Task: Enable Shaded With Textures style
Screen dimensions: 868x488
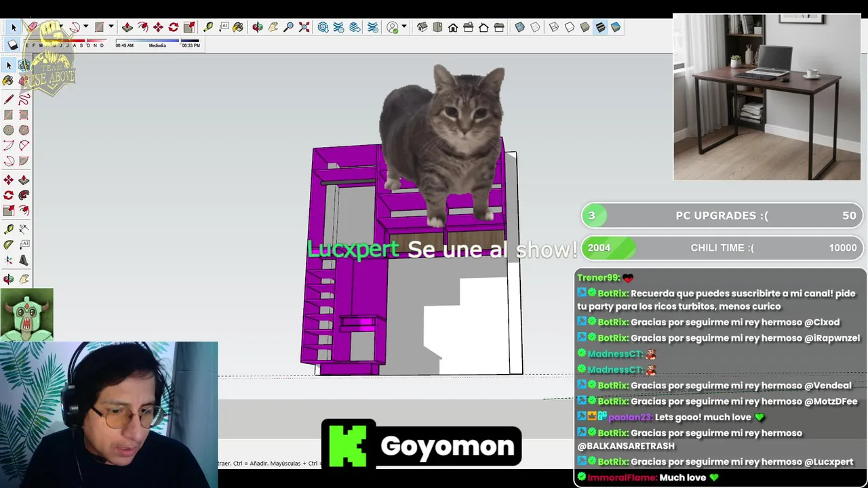Action: (600, 27)
